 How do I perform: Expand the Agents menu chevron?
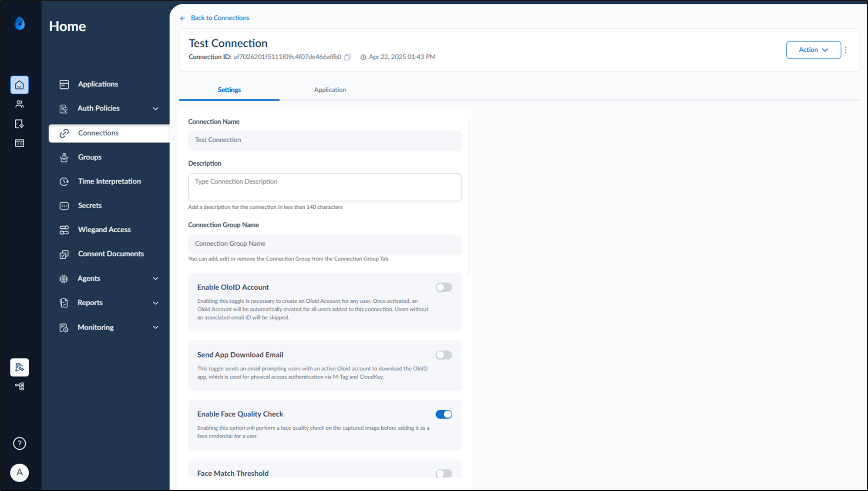[155, 279]
